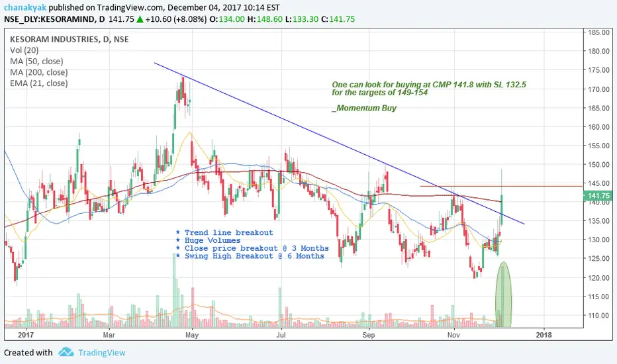Select the MA (50, close) indicator label
This screenshot has width=617, height=364.
[36, 62]
